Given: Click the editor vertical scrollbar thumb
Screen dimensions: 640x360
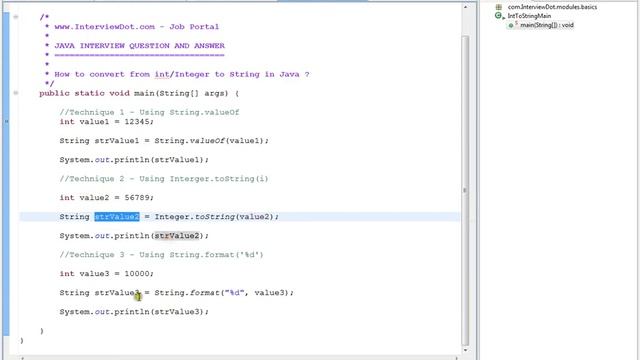Looking at the screenshot, I should coord(465,190).
